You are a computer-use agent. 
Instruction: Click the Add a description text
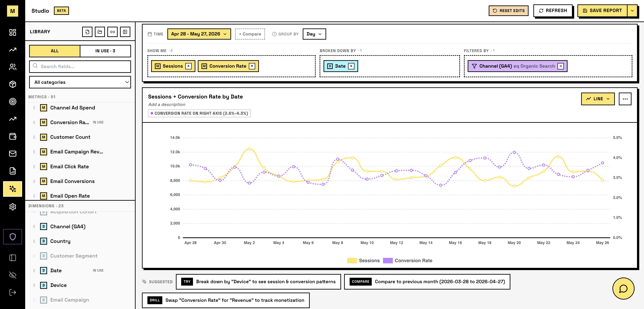(167, 105)
